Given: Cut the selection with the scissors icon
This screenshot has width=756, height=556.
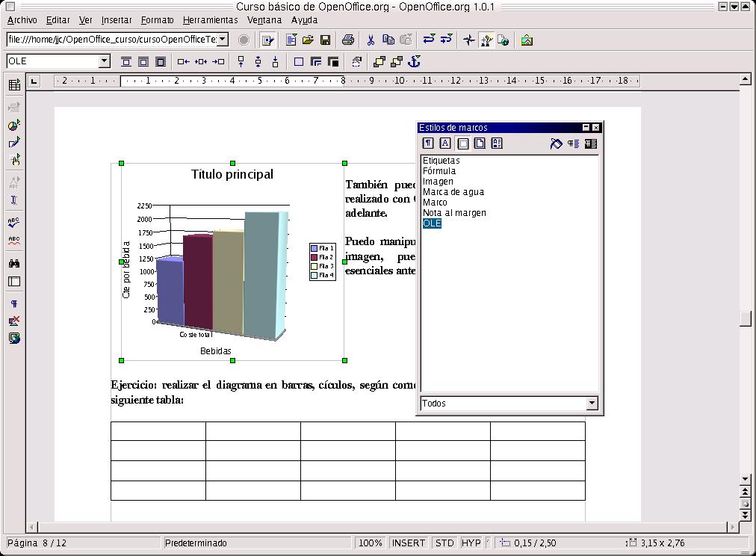Looking at the screenshot, I should pos(371,40).
